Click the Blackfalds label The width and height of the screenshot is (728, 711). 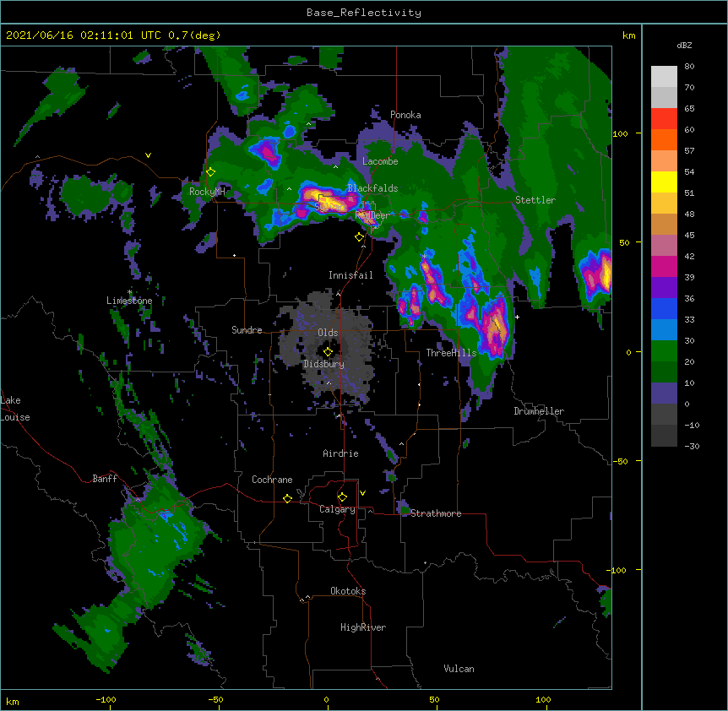pyautogui.click(x=372, y=188)
